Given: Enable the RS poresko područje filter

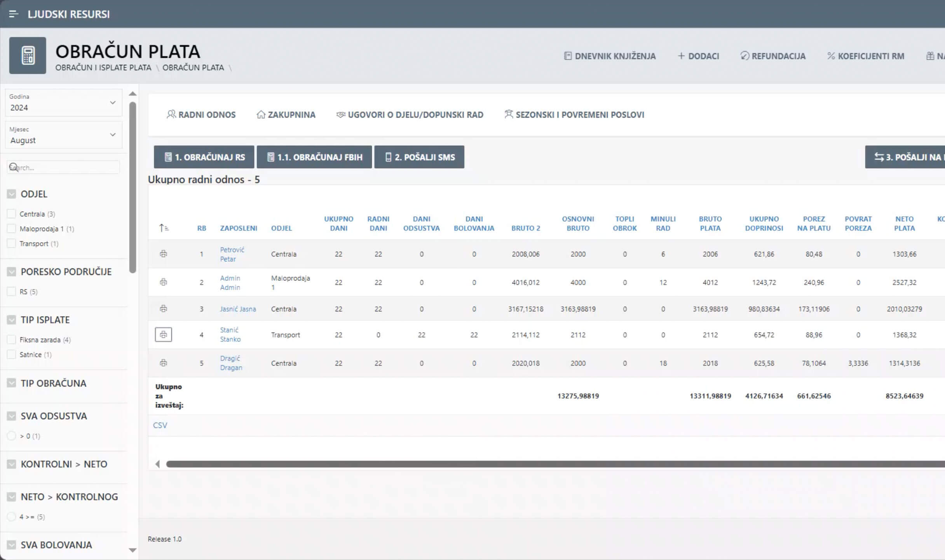Looking at the screenshot, I should (11, 291).
